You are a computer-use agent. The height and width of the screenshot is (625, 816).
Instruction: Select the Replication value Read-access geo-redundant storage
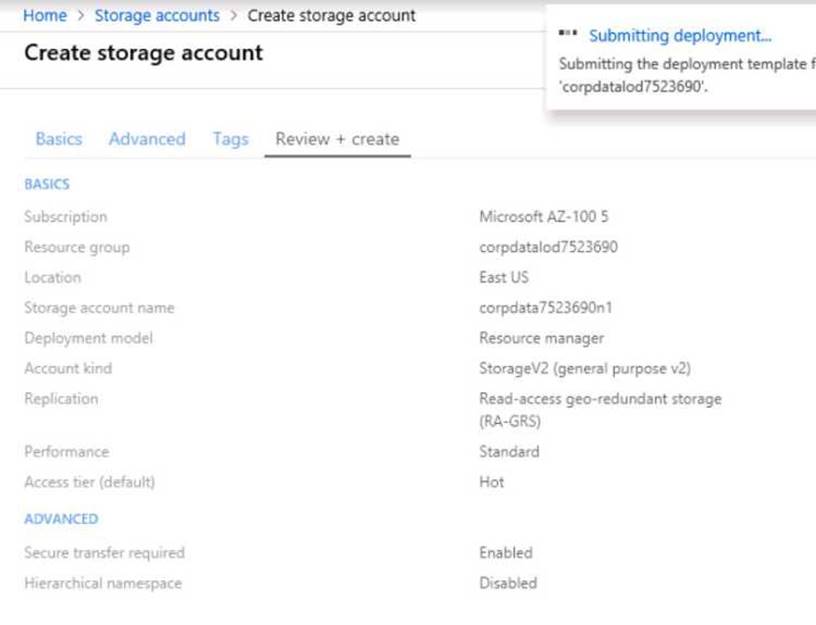(601, 410)
